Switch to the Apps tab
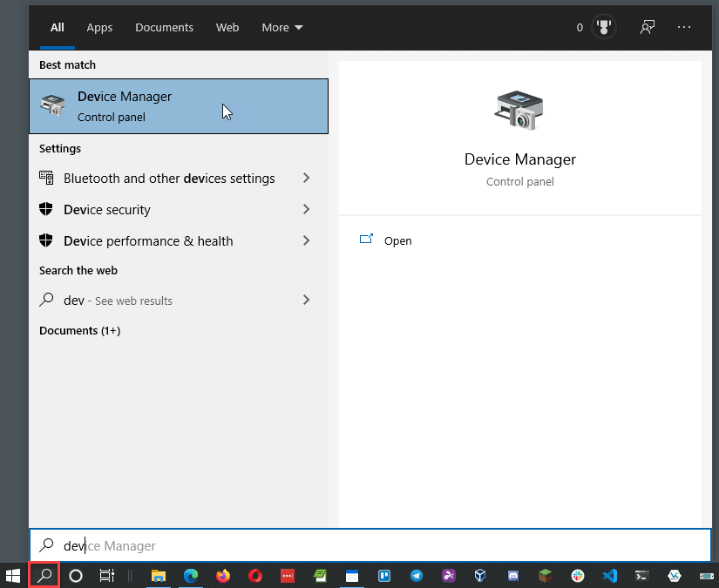 99,27
